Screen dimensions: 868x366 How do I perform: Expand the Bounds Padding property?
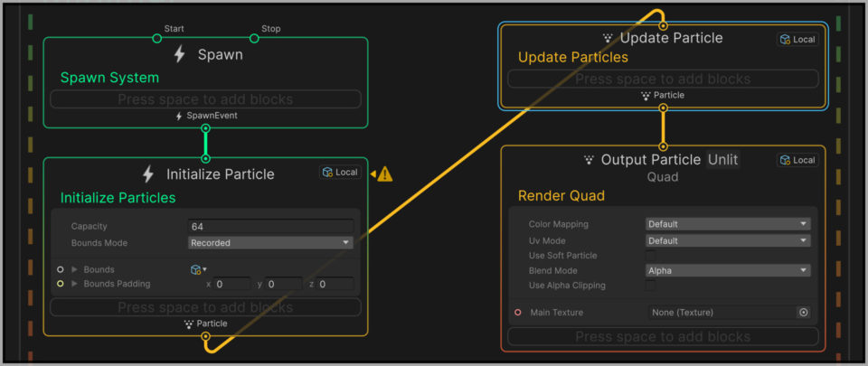(x=75, y=284)
